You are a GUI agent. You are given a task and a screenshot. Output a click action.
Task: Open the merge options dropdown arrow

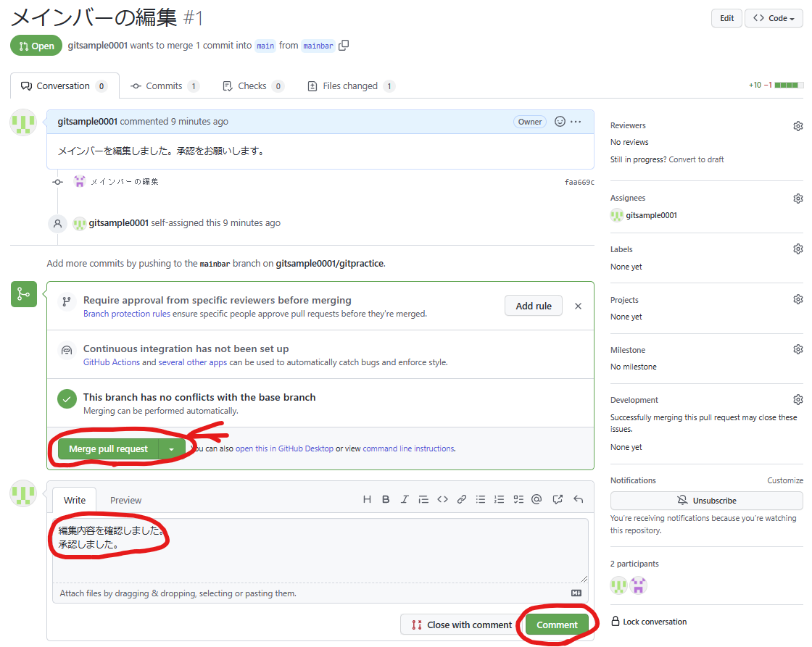pyautogui.click(x=171, y=448)
